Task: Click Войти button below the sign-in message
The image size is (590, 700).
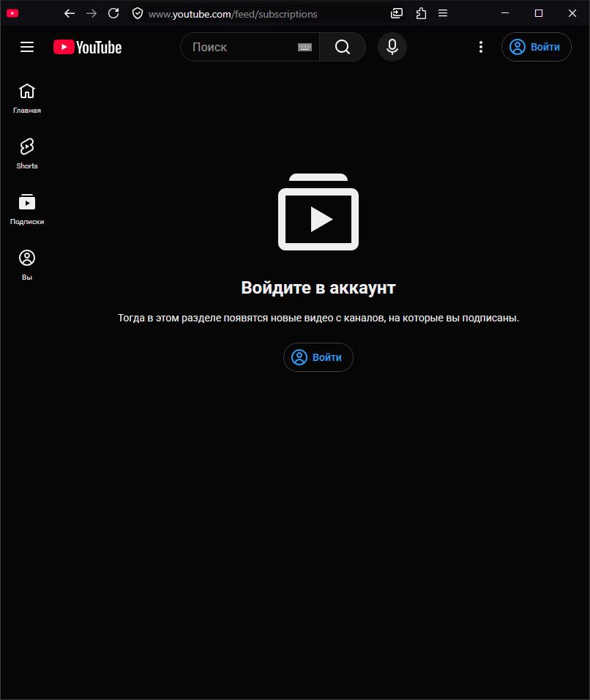Action: 318,357
